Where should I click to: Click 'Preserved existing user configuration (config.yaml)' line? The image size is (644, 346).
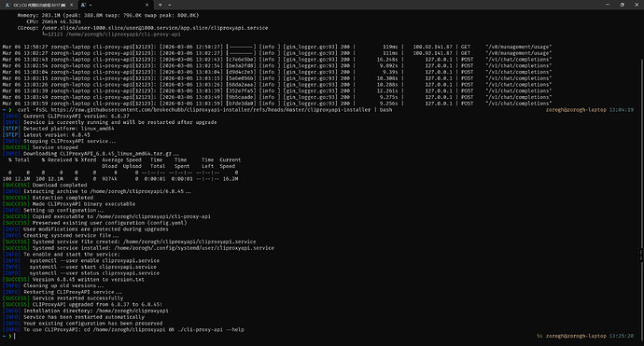(x=95, y=223)
